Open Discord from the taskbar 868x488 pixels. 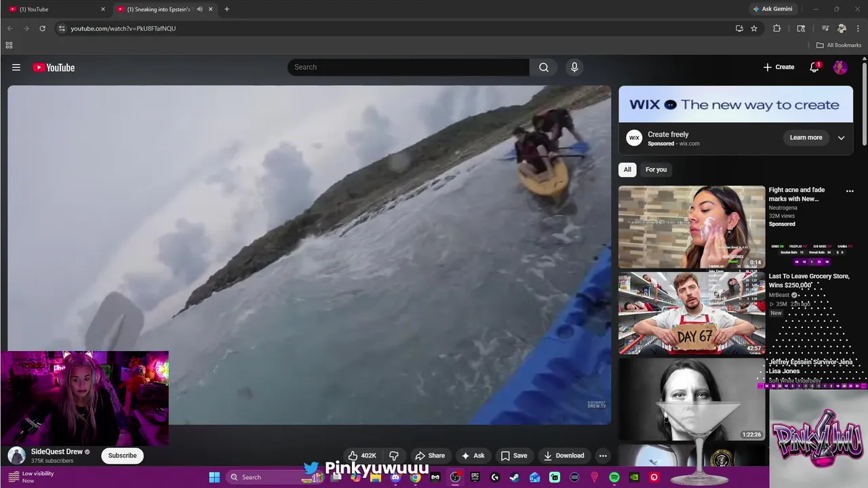pyautogui.click(x=395, y=477)
